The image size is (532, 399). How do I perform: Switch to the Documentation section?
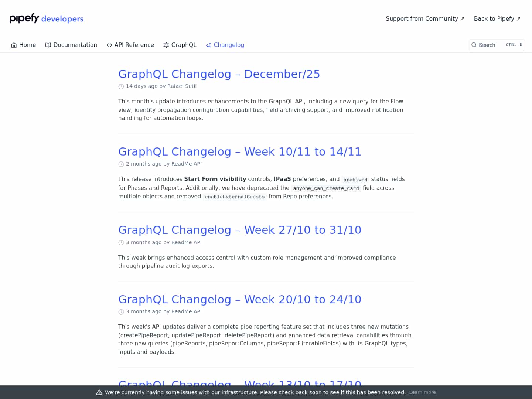pyautogui.click(x=75, y=45)
